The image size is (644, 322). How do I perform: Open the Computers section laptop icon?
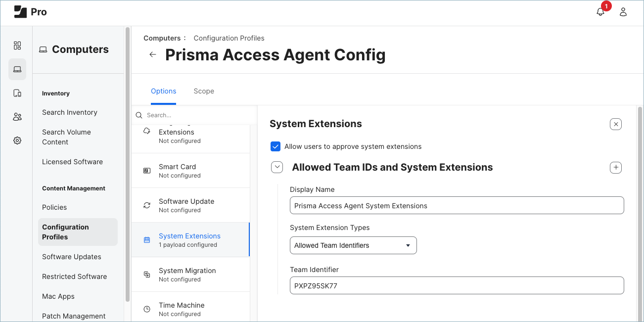coord(17,69)
